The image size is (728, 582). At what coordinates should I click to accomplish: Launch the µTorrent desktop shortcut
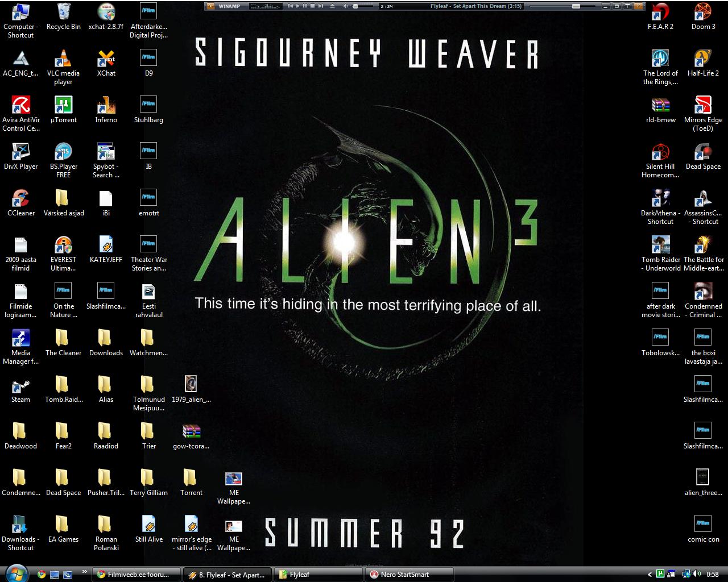pos(64,109)
